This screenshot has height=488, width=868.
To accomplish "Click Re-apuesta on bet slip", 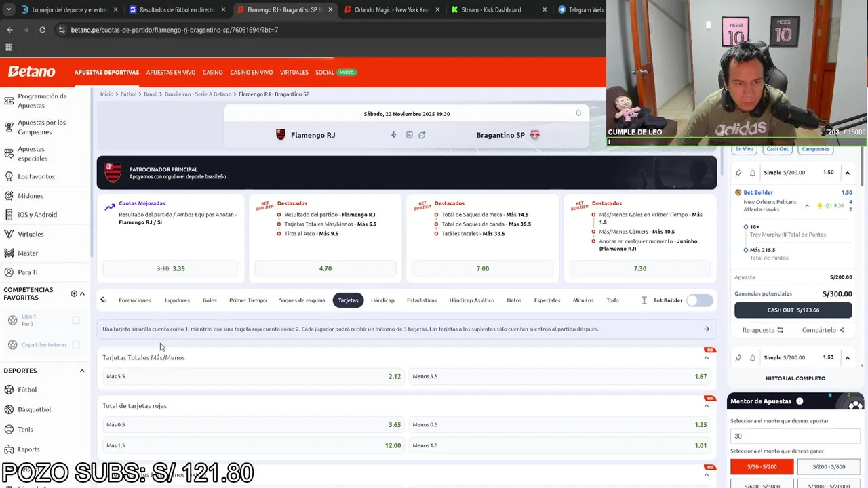I will pos(762,330).
